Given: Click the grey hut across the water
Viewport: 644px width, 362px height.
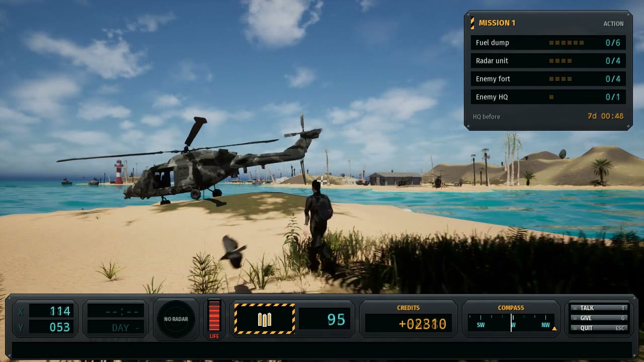Looking at the screenshot, I should (395, 178).
